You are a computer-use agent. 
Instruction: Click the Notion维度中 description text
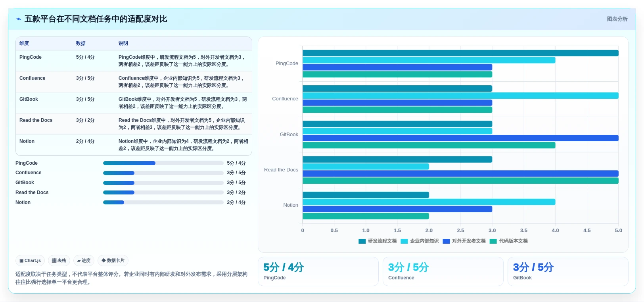183,145
